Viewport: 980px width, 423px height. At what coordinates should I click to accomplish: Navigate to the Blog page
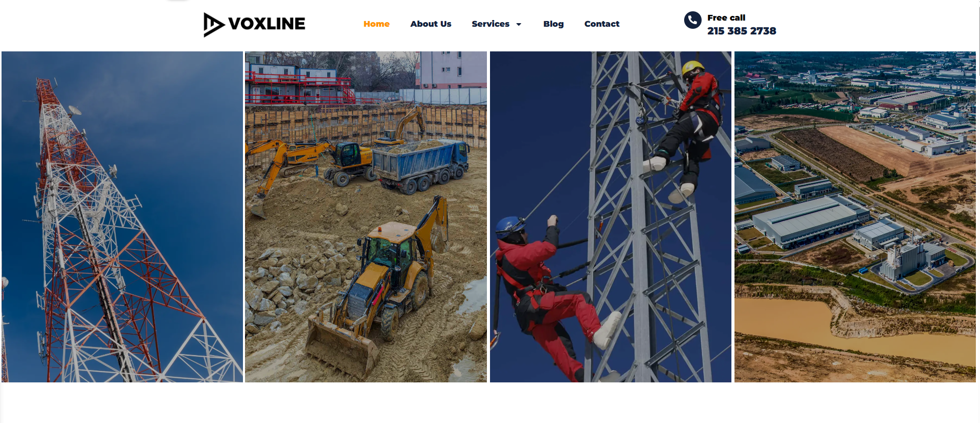click(553, 24)
